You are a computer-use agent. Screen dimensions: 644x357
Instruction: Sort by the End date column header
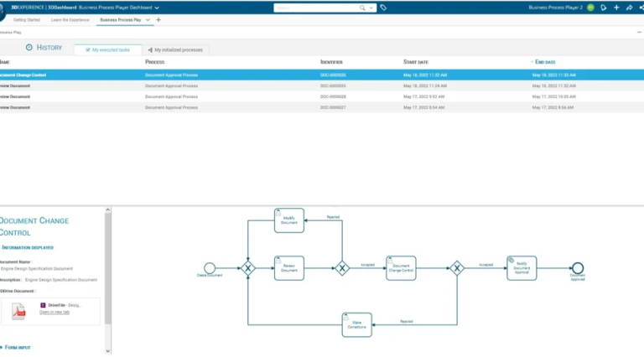[545, 62]
